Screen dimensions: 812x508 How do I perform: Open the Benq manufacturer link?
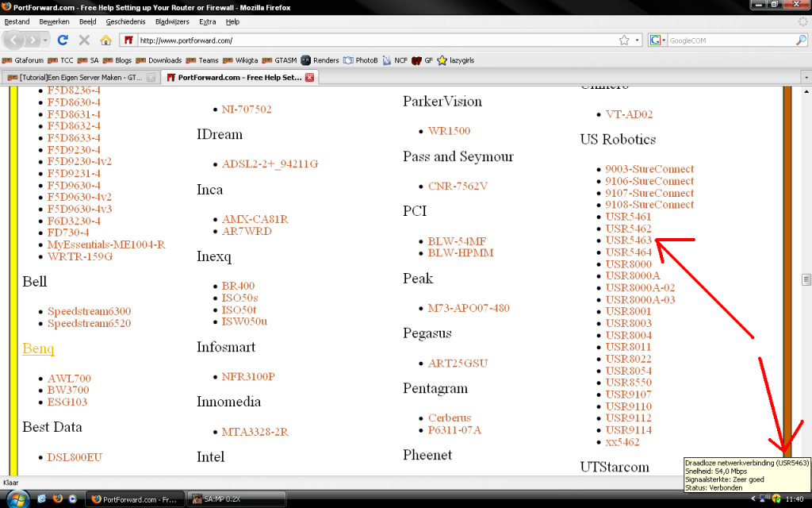pos(38,348)
